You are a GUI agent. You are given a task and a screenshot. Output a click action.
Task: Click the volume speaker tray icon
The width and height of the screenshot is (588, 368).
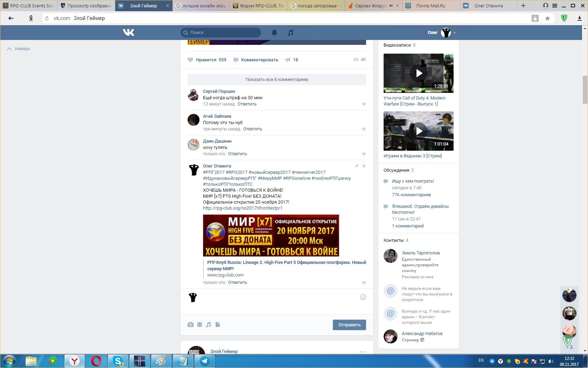tap(551, 361)
